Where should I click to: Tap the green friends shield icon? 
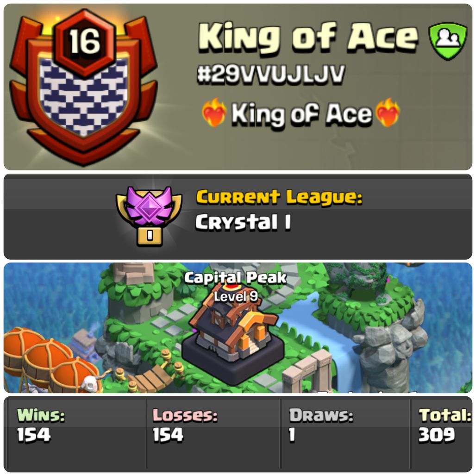pos(448,41)
